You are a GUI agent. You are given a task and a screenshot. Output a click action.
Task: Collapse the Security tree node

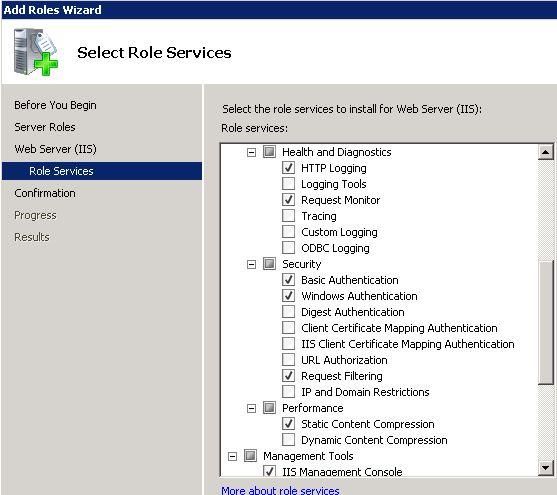pyautogui.click(x=251, y=264)
